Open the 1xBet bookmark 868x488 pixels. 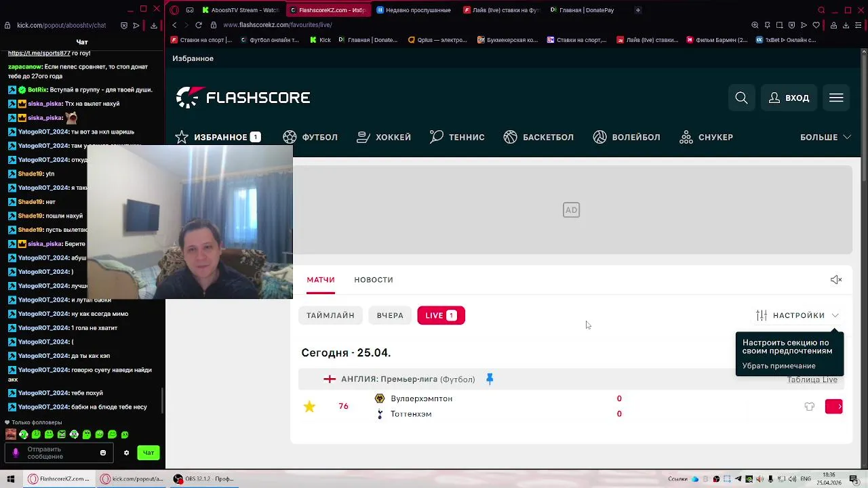pyautogui.click(x=785, y=40)
